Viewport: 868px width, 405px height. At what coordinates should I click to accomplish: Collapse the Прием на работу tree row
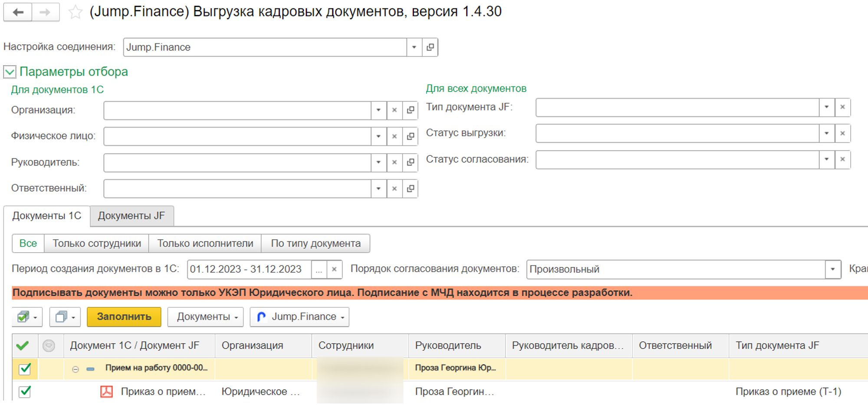76,369
